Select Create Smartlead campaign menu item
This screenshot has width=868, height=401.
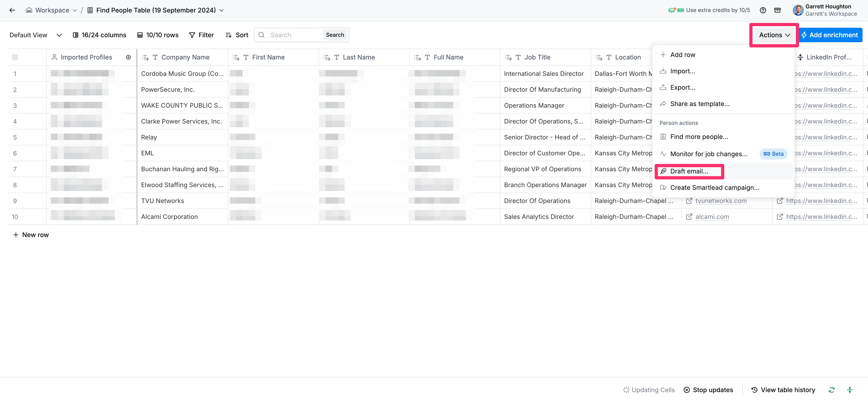(x=714, y=188)
